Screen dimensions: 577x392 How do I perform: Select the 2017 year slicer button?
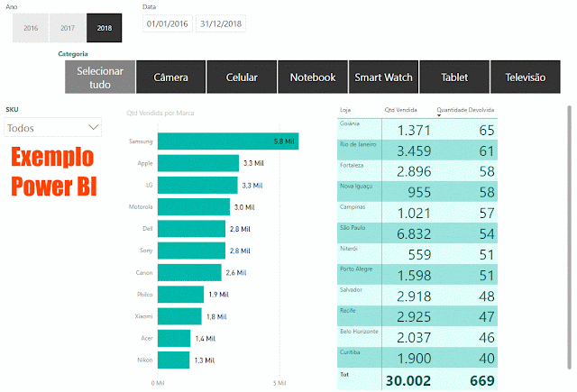click(x=68, y=28)
